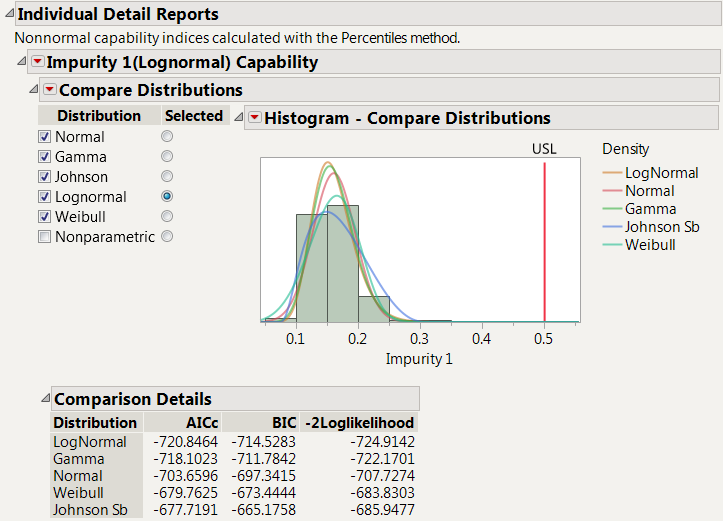Collapse the Individual Detail Reports section
The width and height of the screenshot is (723, 521).
pyautogui.click(x=9, y=13)
